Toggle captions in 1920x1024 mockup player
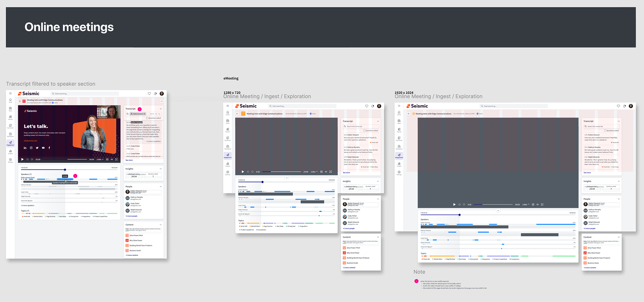The width and height of the screenshot is (644, 302). point(533,204)
